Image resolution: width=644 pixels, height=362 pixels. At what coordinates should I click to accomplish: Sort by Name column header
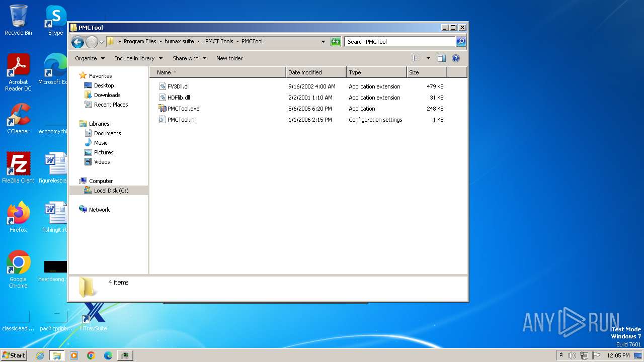click(217, 72)
